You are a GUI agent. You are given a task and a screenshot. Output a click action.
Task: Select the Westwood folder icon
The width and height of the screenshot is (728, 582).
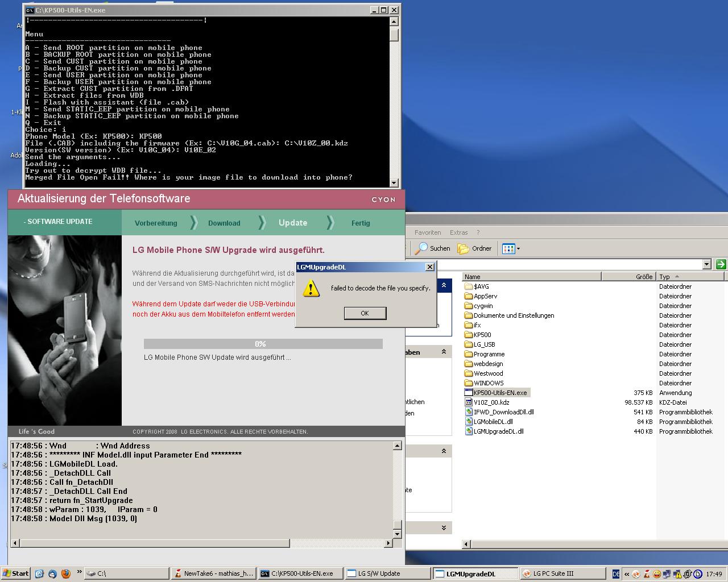pos(469,373)
